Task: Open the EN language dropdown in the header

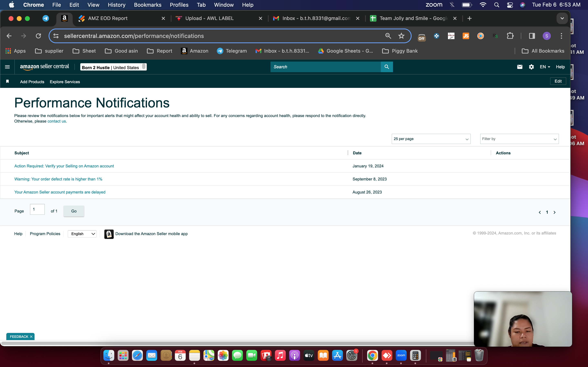Action: pyautogui.click(x=545, y=67)
